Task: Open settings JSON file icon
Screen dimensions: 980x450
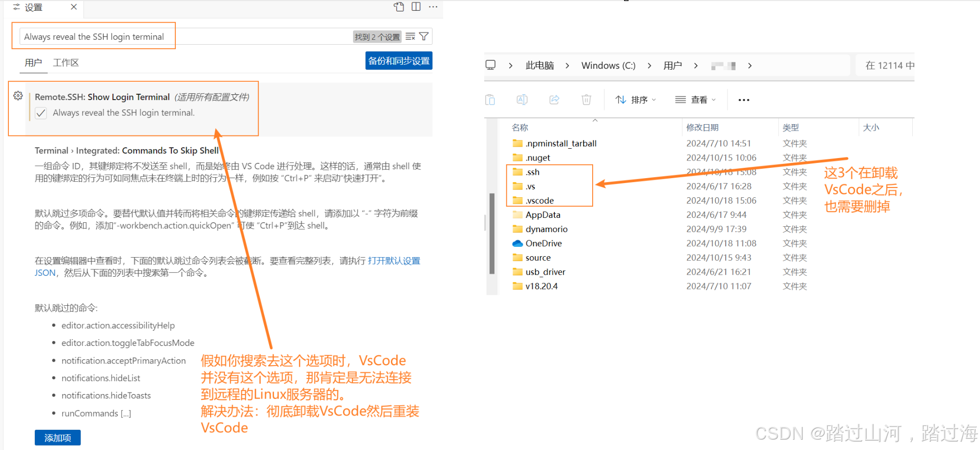Action: [x=399, y=7]
